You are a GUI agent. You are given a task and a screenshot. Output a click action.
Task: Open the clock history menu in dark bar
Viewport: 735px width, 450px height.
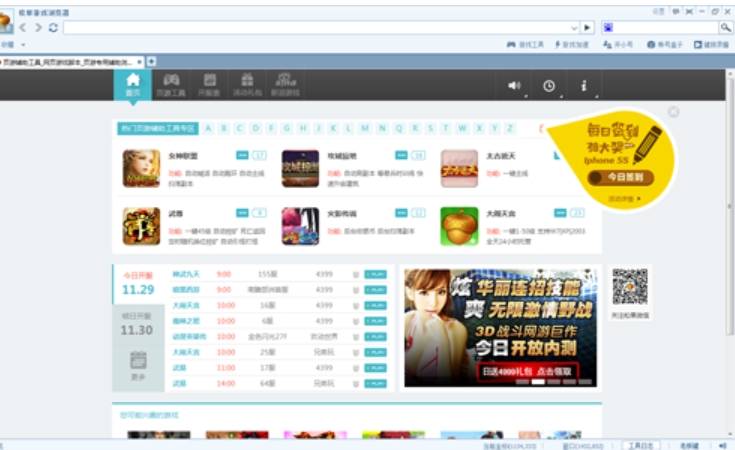pyautogui.click(x=549, y=85)
